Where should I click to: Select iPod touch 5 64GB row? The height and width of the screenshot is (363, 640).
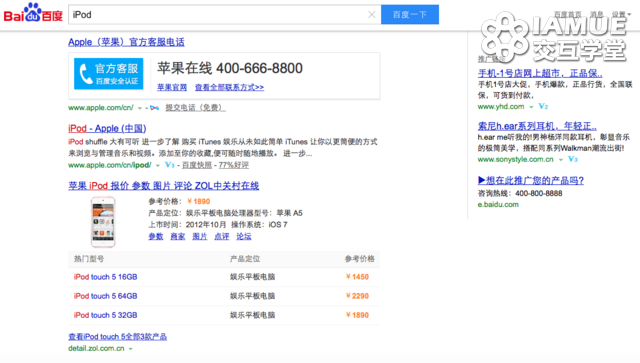pyautogui.click(x=224, y=296)
